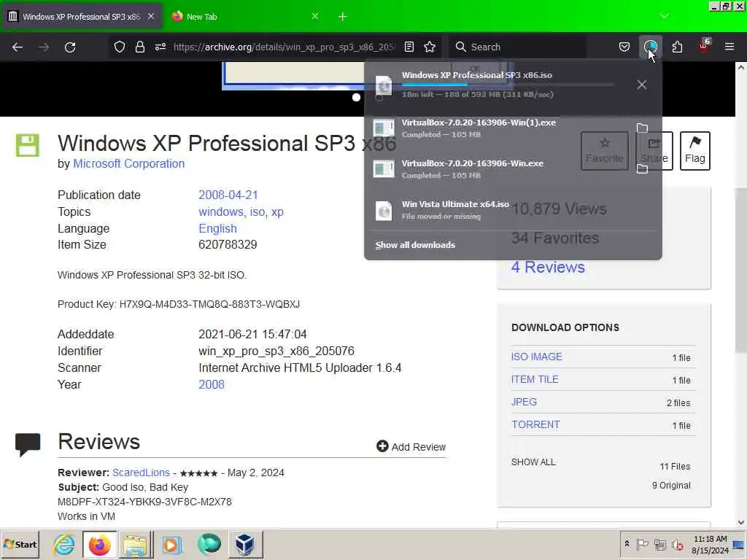Bookmark this page with the star icon
Viewport: 747px width, 560px height.
click(430, 47)
